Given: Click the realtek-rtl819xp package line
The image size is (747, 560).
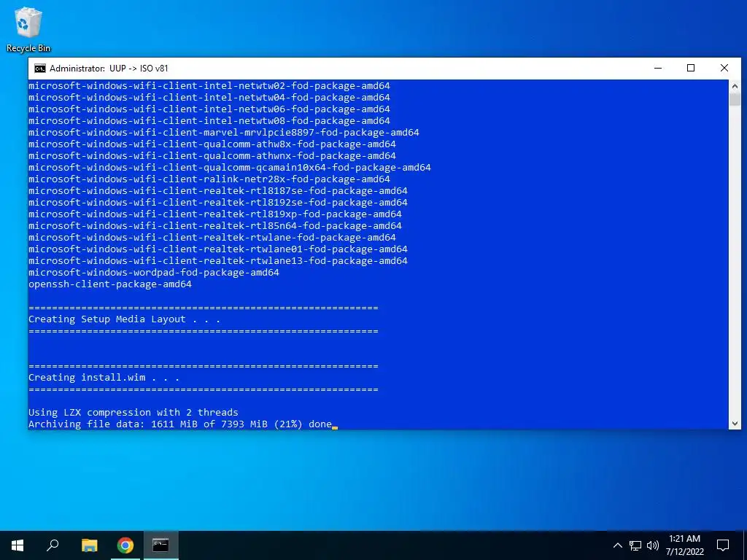Looking at the screenshot, I should pos(215,214).
